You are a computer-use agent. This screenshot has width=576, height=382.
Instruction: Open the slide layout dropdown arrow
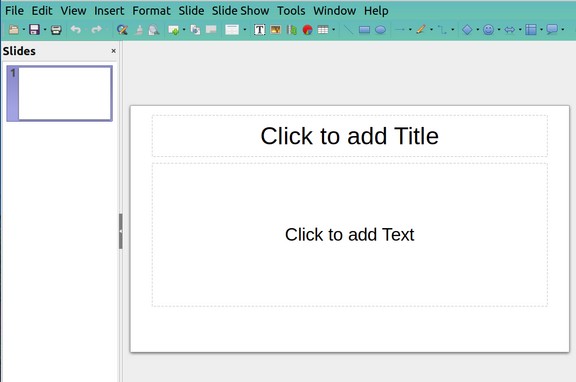point(245,30)
